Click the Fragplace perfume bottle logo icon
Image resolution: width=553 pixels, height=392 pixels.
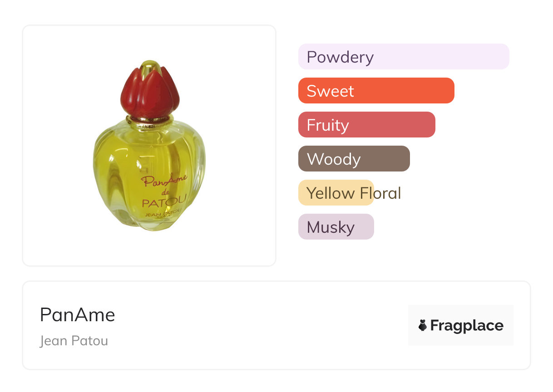click(x=423, y=325)
